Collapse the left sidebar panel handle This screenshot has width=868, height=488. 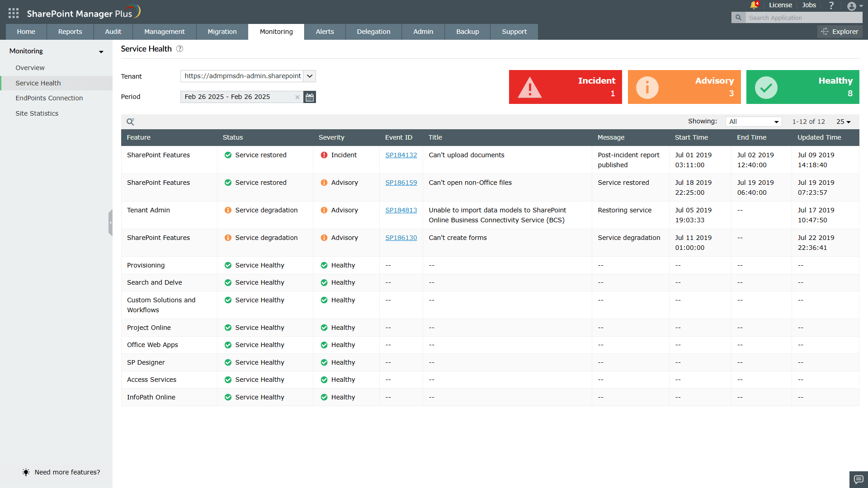[x=110, y=223]
